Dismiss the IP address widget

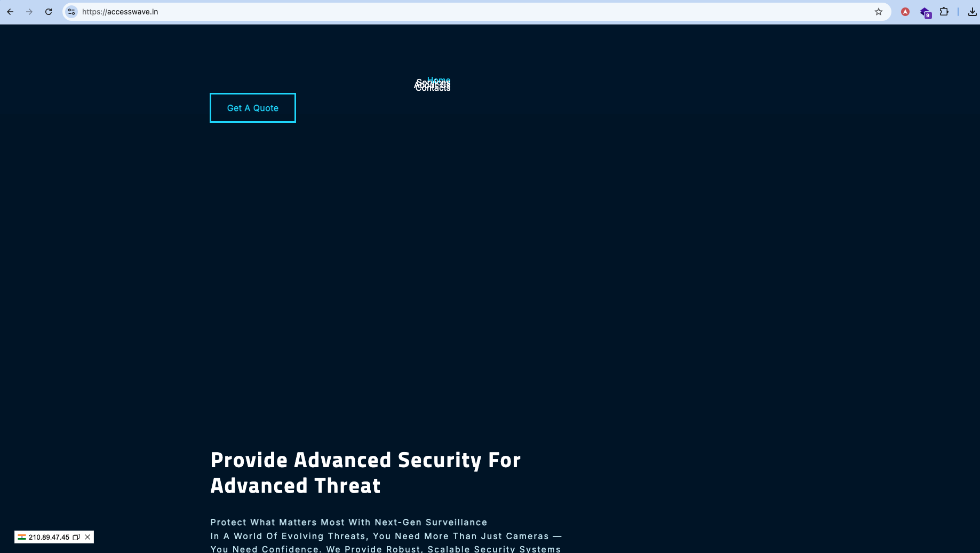pyautogui.click(x=87, y=537)
